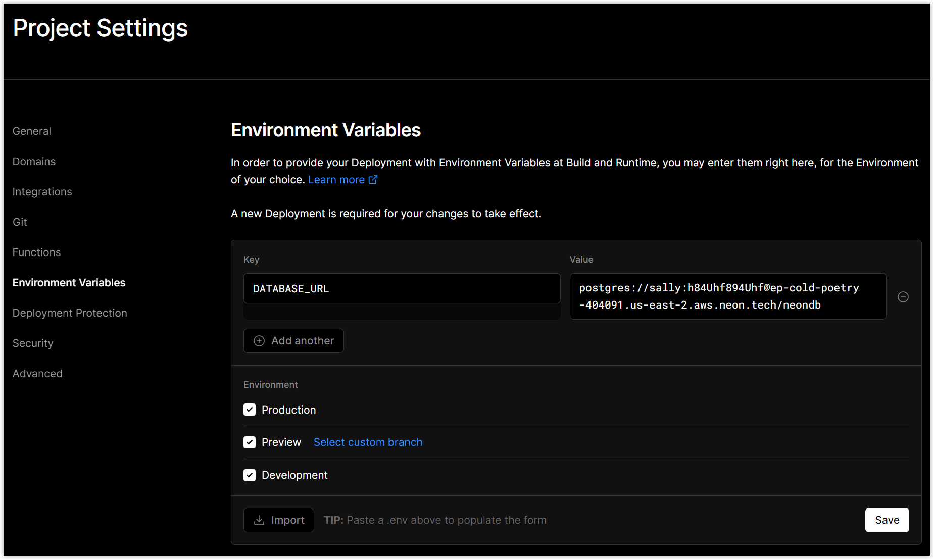This screenshot has height=560, width=934.
Task: Select Environment Variables in the sidebar
Action: [69, 283]
